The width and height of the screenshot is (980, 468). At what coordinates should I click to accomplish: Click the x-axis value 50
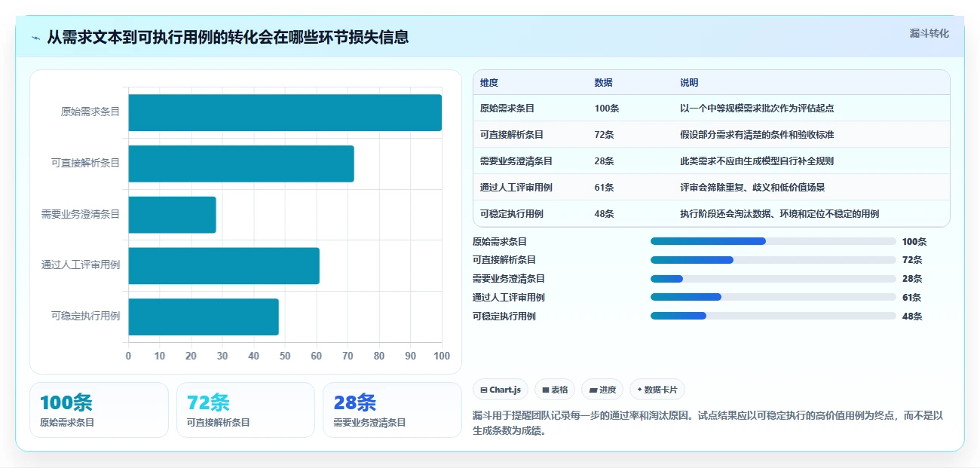(285, 356)
